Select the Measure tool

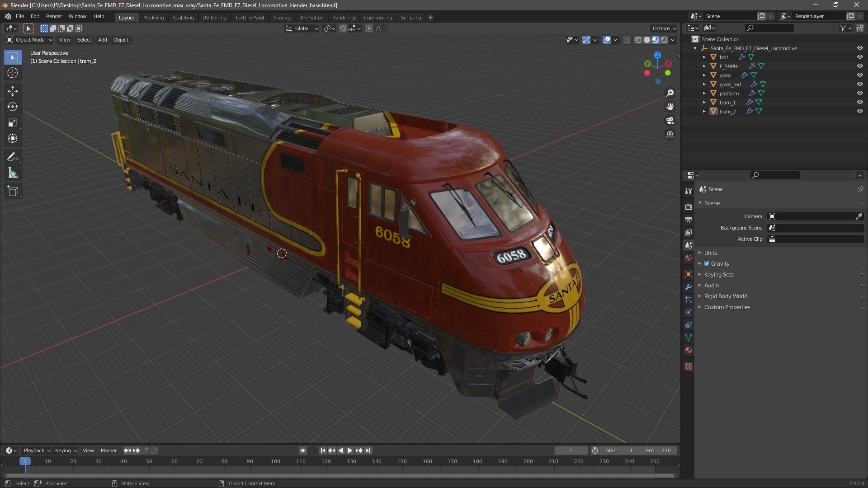coord(13,173)
